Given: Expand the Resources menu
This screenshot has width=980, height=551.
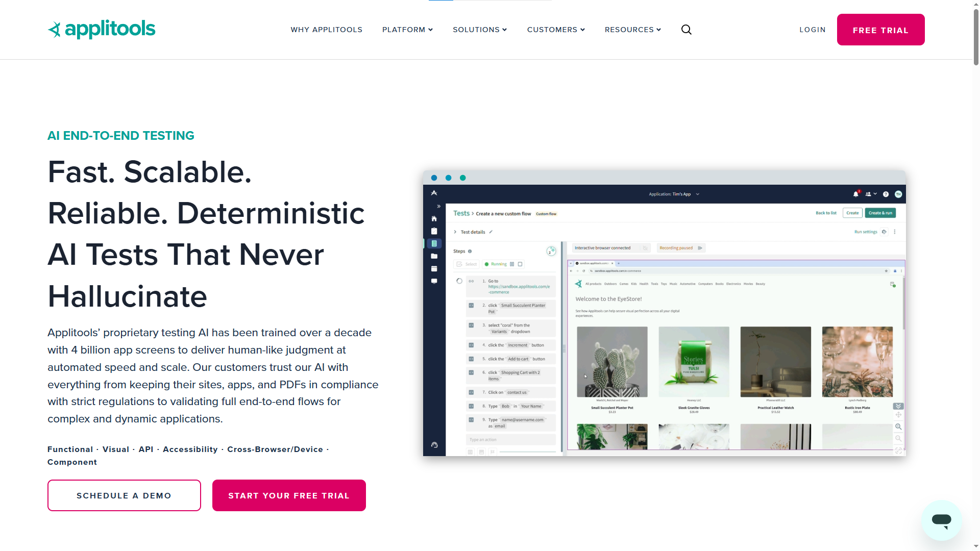Looking at the screenshot, I should tap(633, 30).
